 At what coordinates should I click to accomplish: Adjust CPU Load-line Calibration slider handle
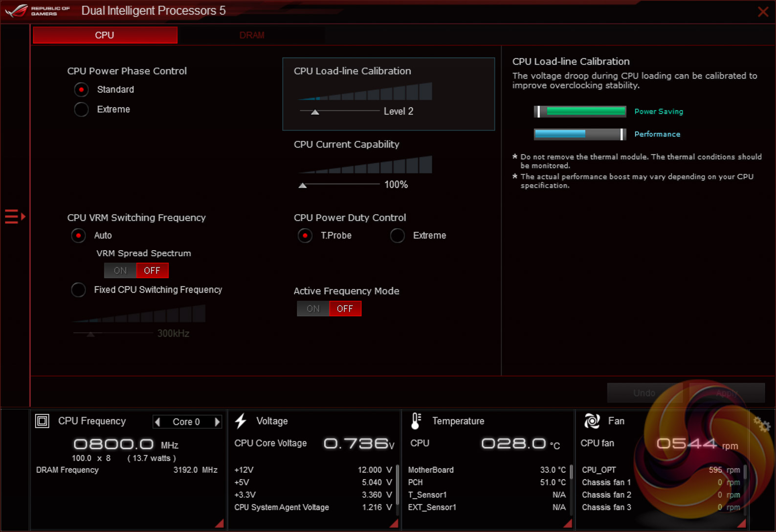coord(315,112)
